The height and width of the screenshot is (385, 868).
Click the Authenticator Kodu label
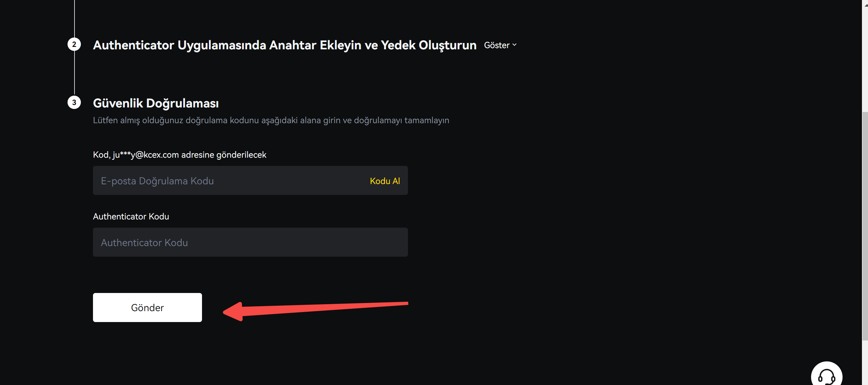click(x=131, y=216)
